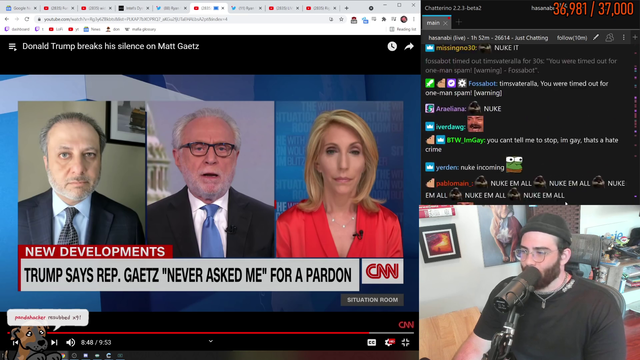Open a new Chrome tab
640x360 pixels.
[x=347, y=8]
